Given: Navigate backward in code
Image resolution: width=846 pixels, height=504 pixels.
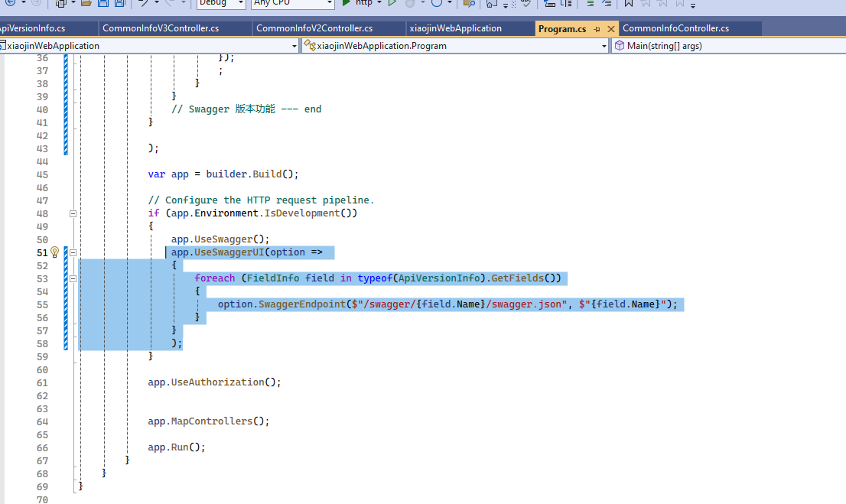Looking at the screenshot, I should (x=10, y=5).
